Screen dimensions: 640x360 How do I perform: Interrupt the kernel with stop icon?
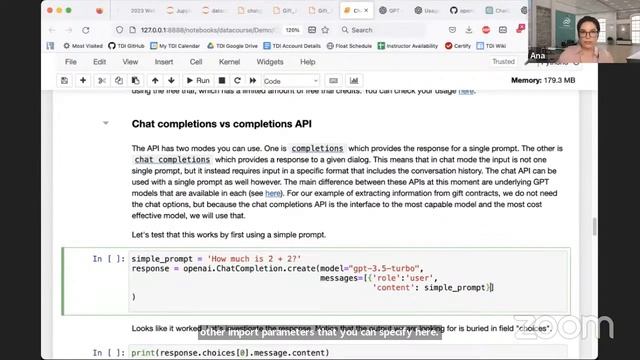coord(222,81)
